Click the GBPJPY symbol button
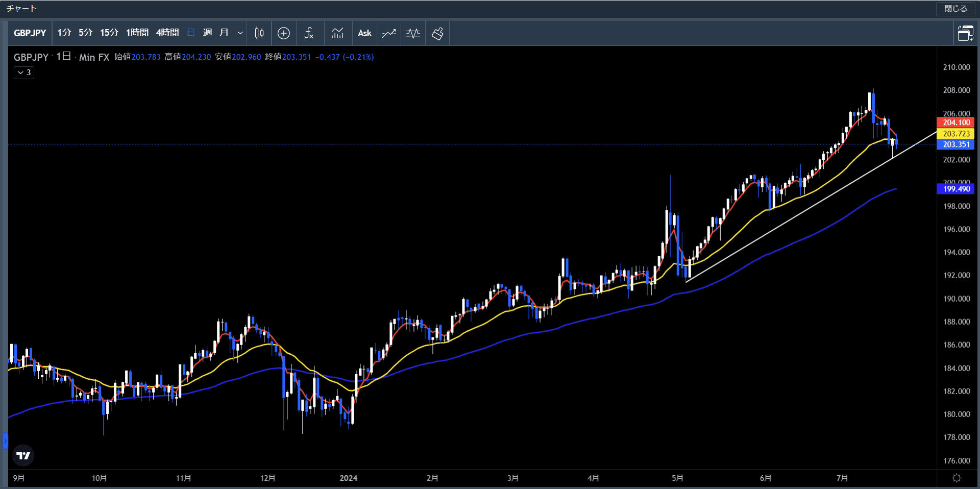The height and width of the screenshot is (489, 980). click(x=30, y=33)
